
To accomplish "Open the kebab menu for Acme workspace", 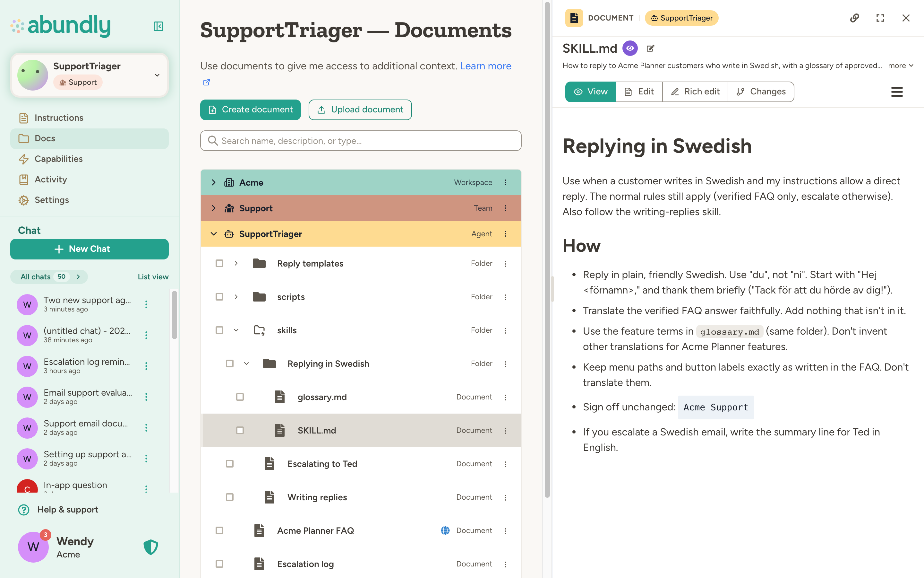I will (506, 182).
